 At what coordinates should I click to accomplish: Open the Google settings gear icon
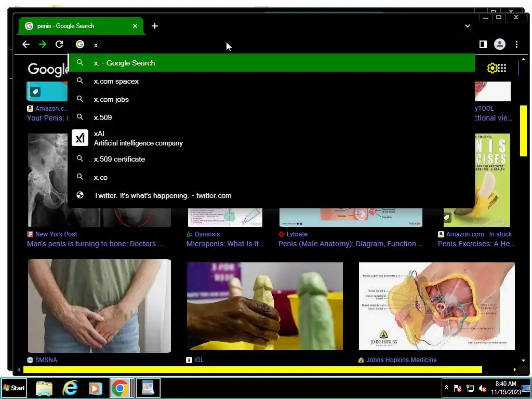point(491,68)
